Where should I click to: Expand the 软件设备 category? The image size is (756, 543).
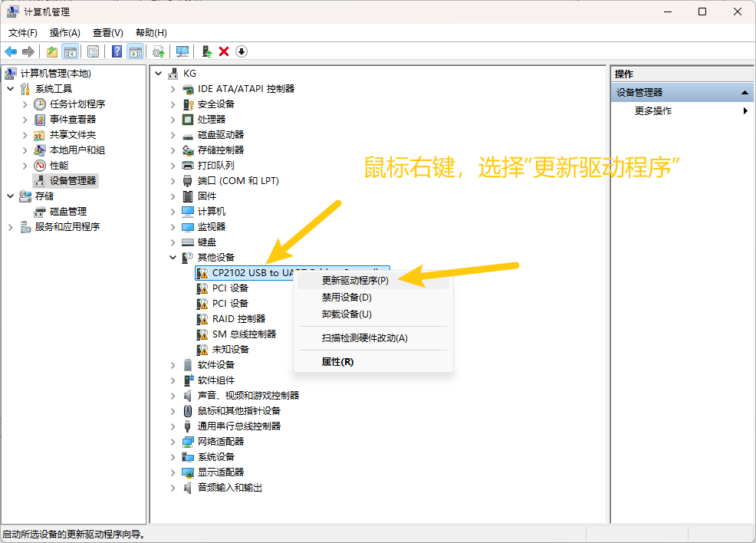[173, 366]
